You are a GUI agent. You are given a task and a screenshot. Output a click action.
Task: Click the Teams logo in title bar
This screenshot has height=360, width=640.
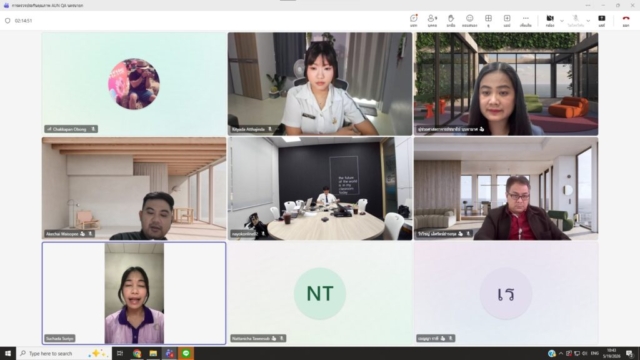click(6, 5)
